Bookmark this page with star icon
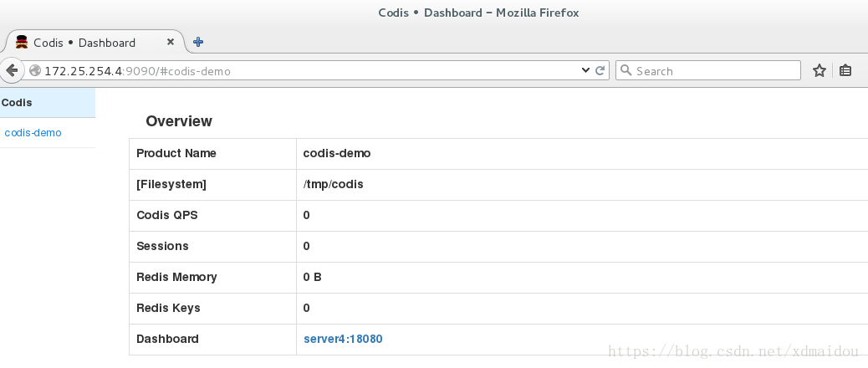The width and height of the screenshot is (868, 368). click(x=819, y=70)
